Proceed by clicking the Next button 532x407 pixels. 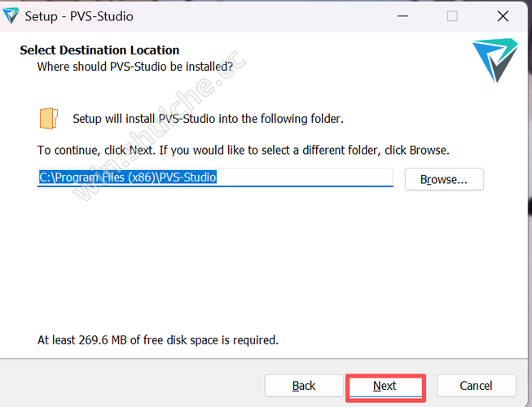(x=385, y=386)
